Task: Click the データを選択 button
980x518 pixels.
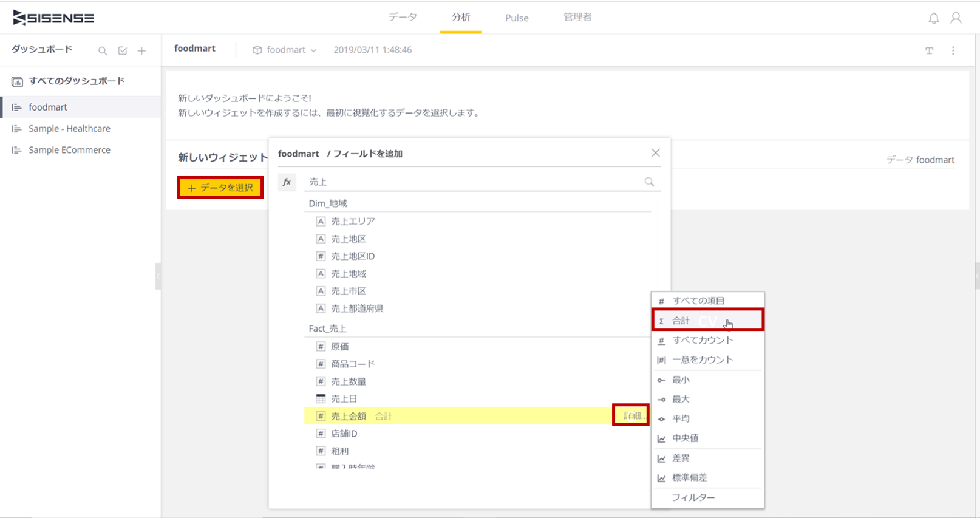Action: pos(220,188)
